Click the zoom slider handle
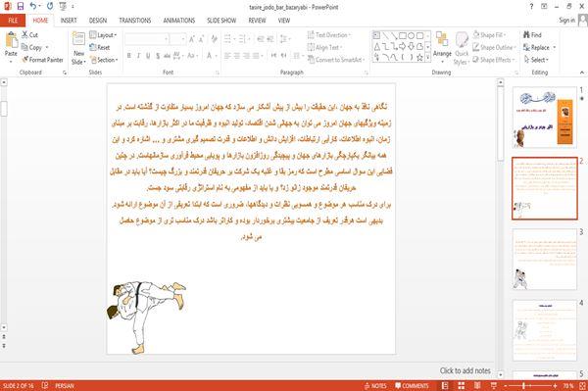The width and height of the screenshot is (588, 391). pos(523,386)
